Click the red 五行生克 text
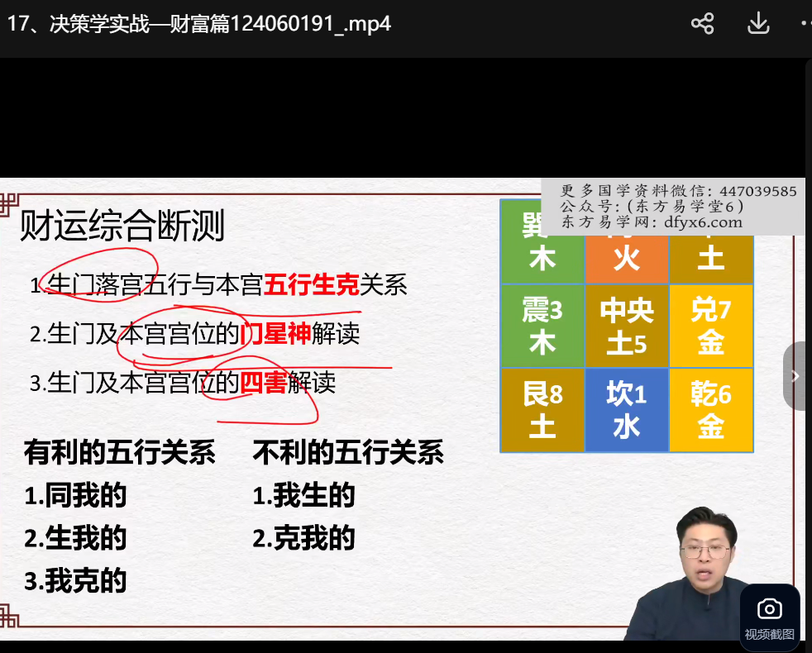 (x=311, y=285)
